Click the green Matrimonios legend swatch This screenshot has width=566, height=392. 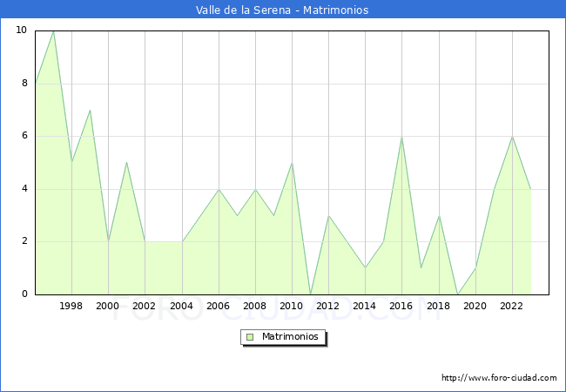point(250,337)
